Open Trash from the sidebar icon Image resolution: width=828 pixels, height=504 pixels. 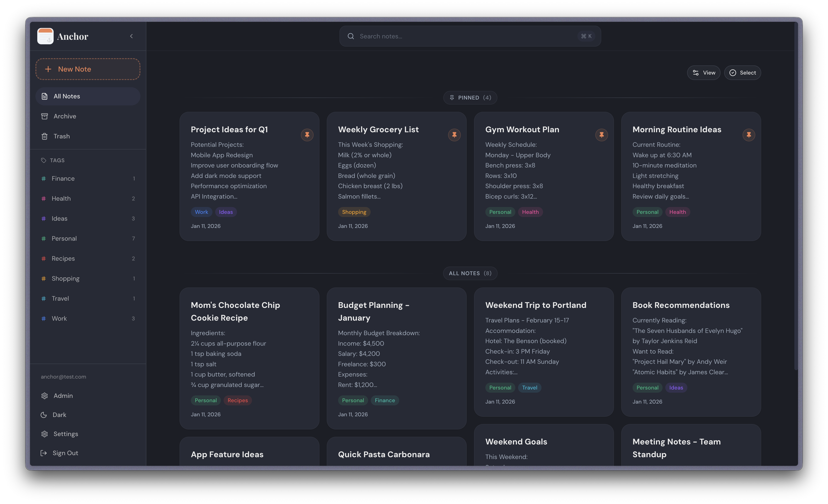(45, 136)
